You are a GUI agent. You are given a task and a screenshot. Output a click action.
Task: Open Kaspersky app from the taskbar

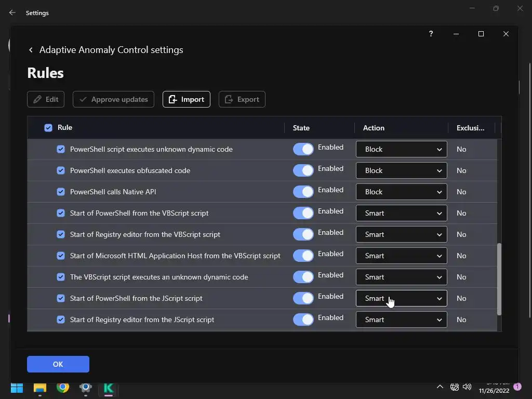[109, 388]
